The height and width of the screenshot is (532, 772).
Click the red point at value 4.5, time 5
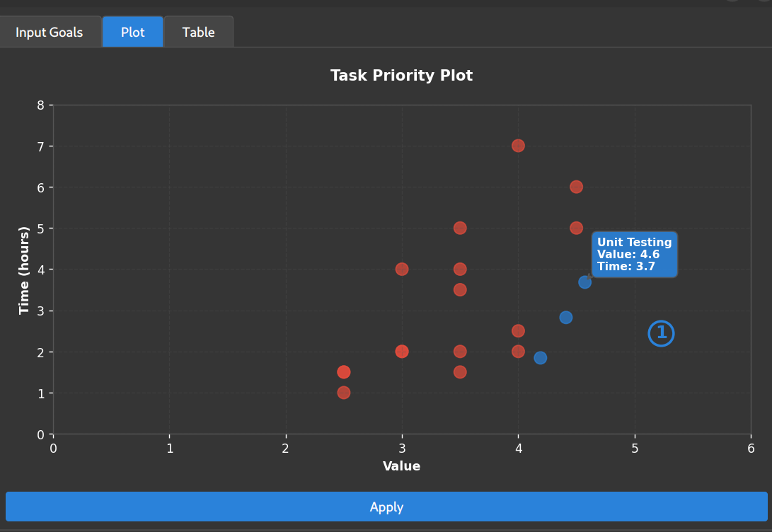576,228
